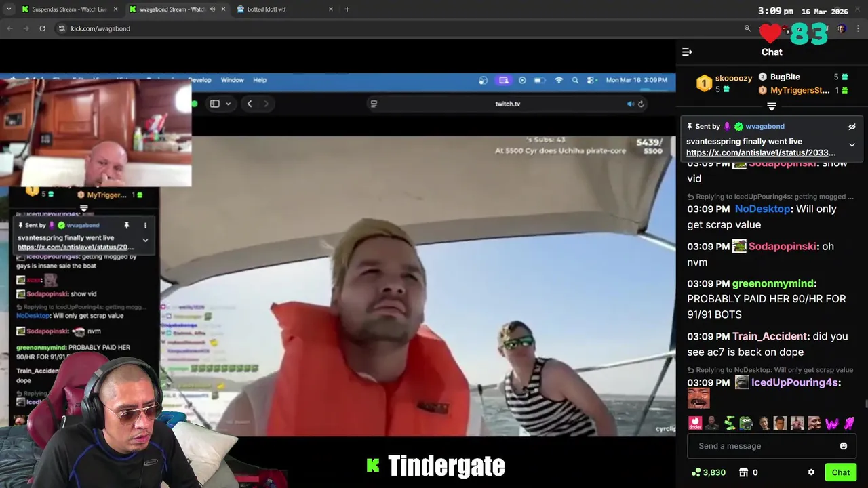Screen dimensions: 868x488
Task: Open Sodapopinski profile from 'oh nvm' message
Action: point(783,247)
